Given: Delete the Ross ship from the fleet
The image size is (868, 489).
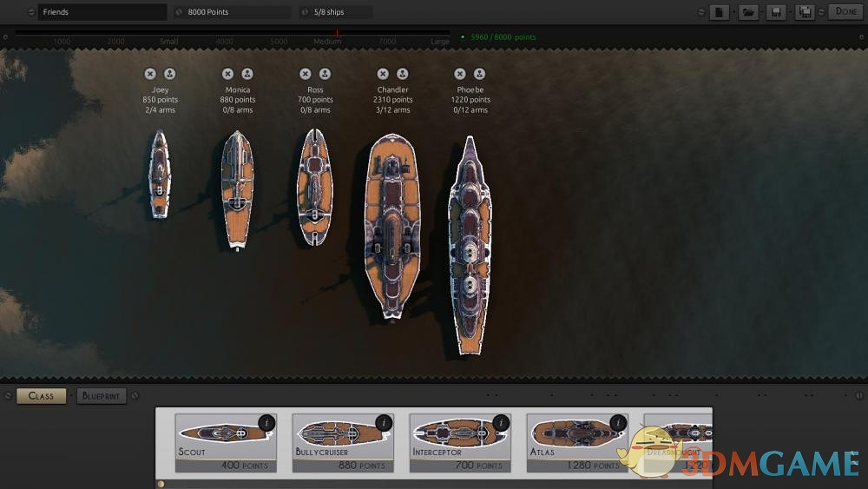Looking at the screenshot, I should point(305,74).
